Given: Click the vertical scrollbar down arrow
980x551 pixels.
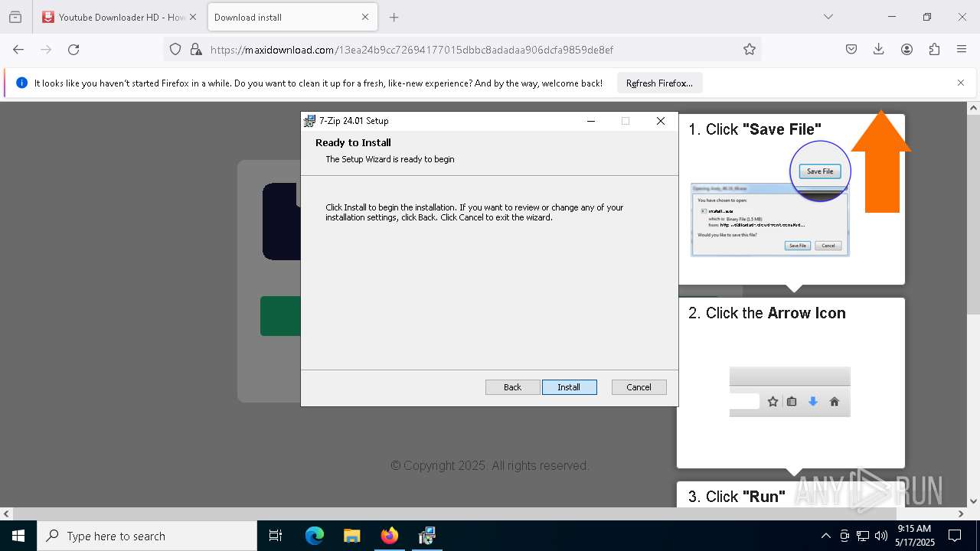Looking at the screenshot, I should 973,501.
